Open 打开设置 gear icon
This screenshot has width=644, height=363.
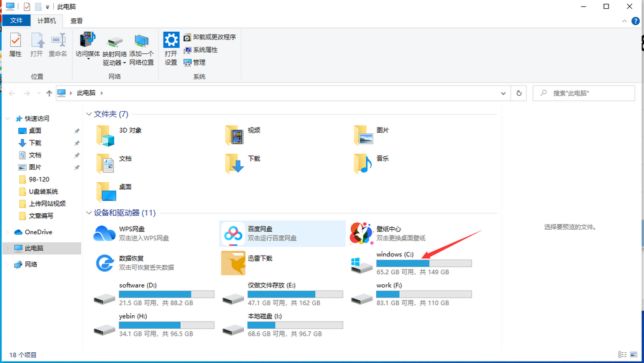(x=171, y=49)
